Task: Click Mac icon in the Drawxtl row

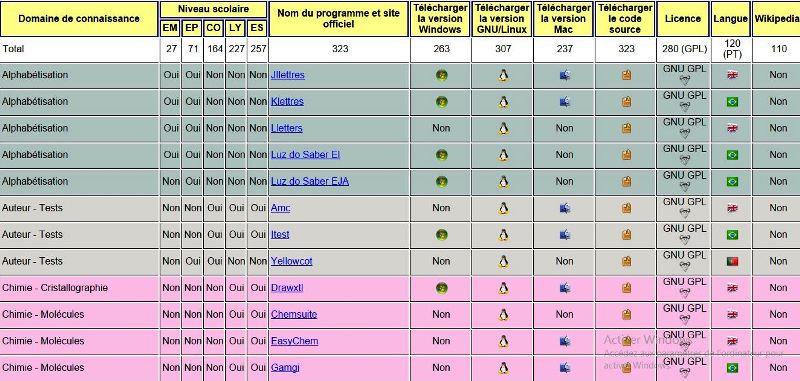Action: point(565,288)
